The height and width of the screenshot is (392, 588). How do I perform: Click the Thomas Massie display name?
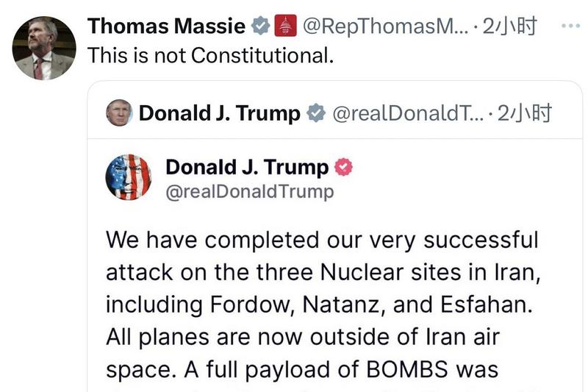click(x=166, y=27)
